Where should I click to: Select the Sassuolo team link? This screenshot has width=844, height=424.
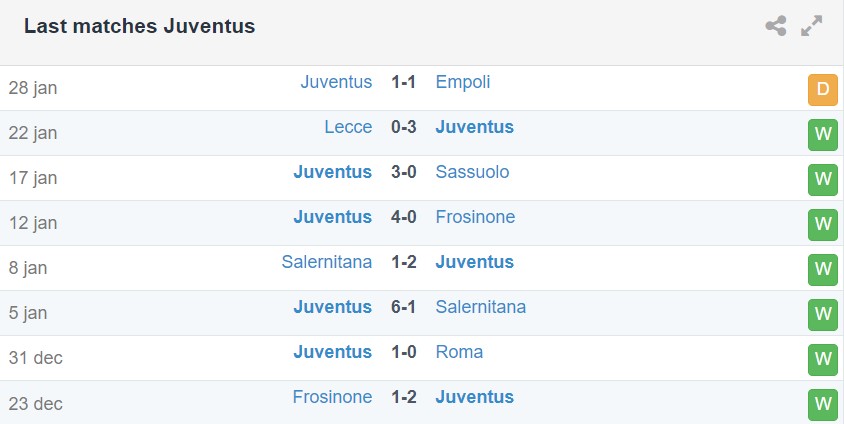472,172
